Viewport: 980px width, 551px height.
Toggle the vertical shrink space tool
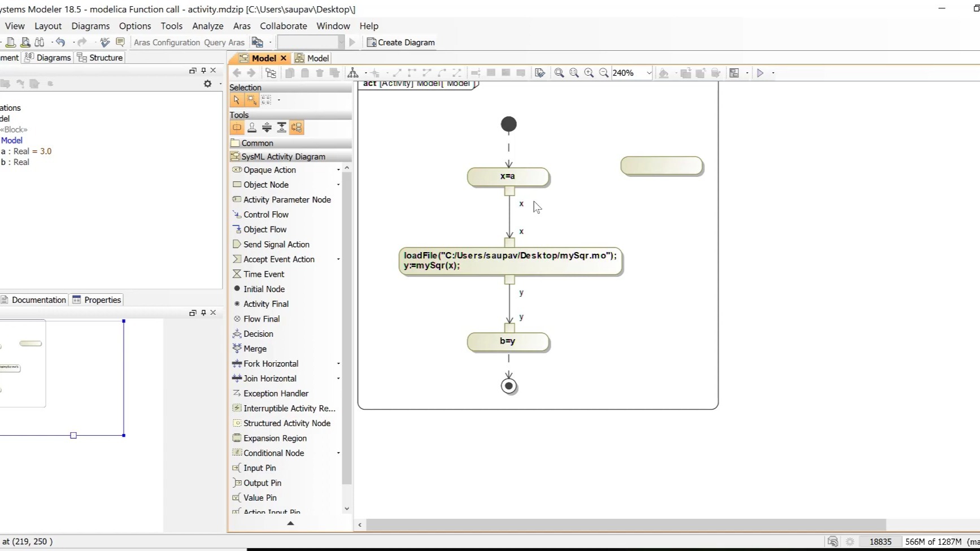pyautogui.click(x=281, y=128)
